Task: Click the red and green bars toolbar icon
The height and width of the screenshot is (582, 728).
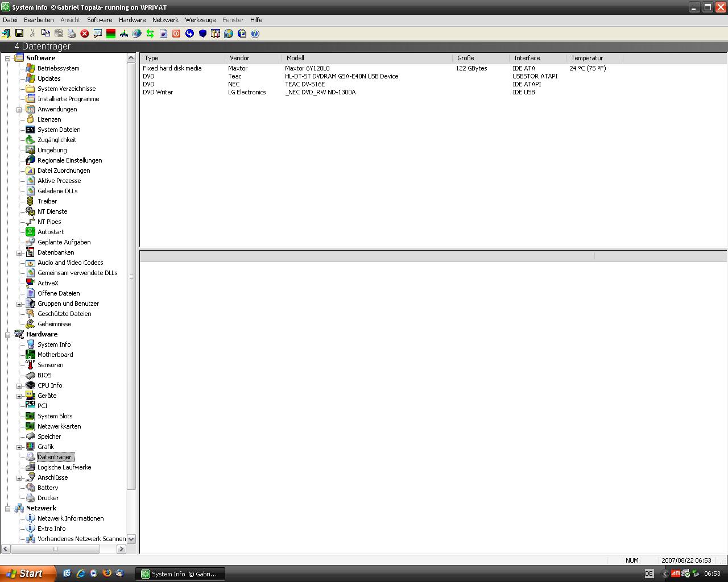Action: coord(111,34)
